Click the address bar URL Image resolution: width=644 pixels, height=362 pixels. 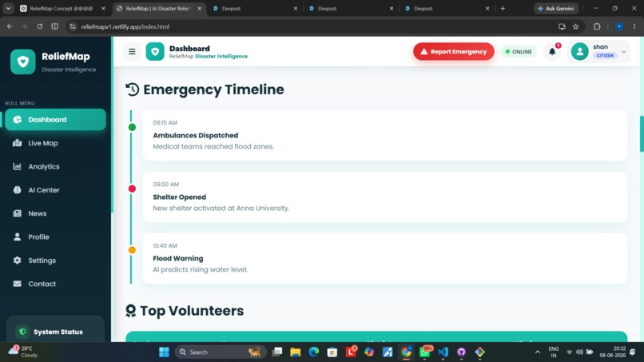click(125, 26)
